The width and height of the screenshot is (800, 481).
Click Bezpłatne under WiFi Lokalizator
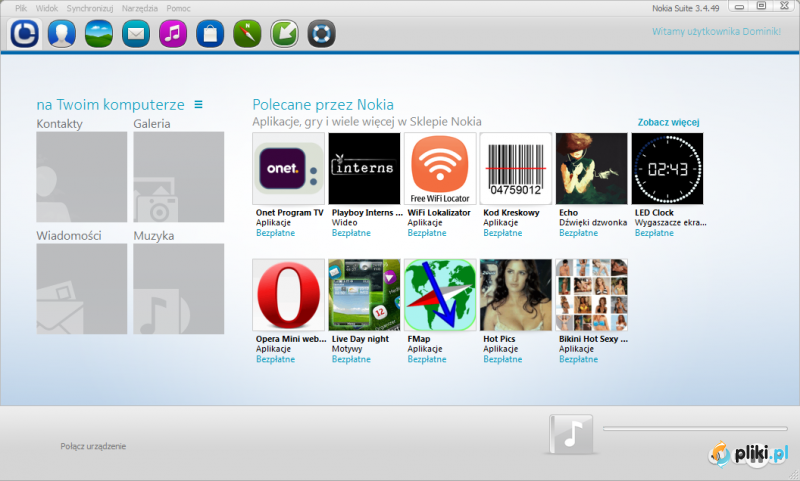tap(427, 233)
